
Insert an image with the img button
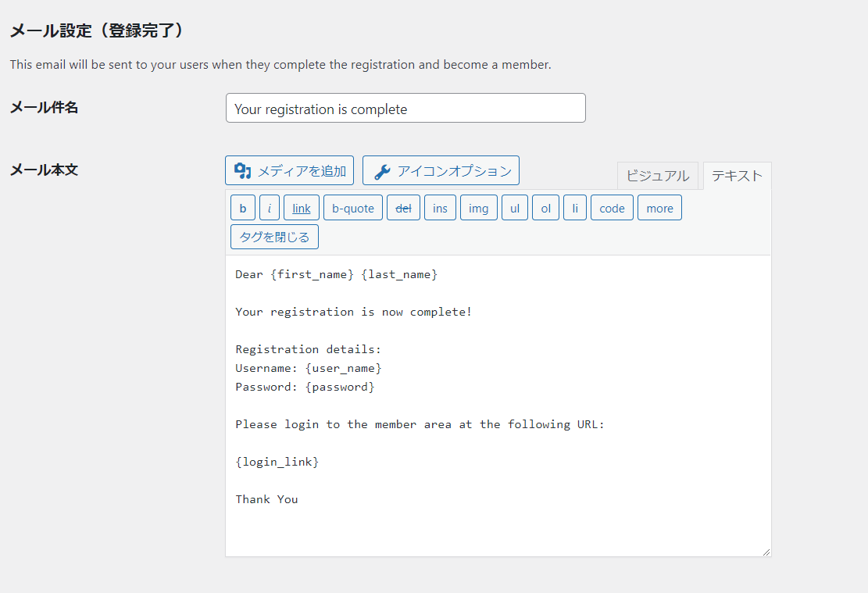[x=478, y=208]
